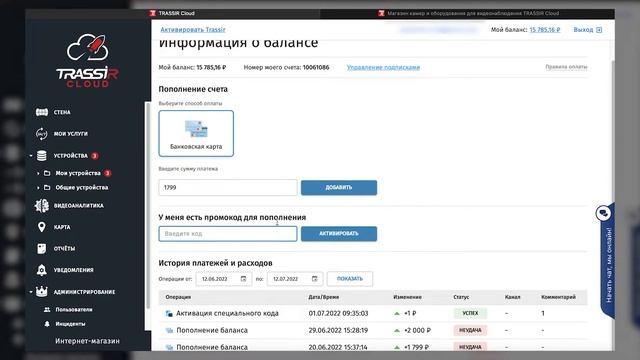Open the Уведомления menu item
Screen dimensions: 640x360
[73, 270]
